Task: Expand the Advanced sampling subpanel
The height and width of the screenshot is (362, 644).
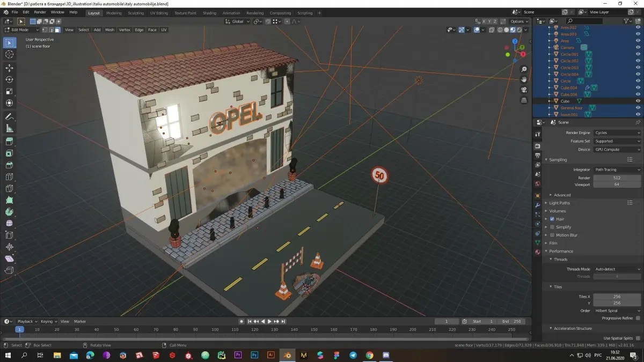Action: click(x=562, y=195)
